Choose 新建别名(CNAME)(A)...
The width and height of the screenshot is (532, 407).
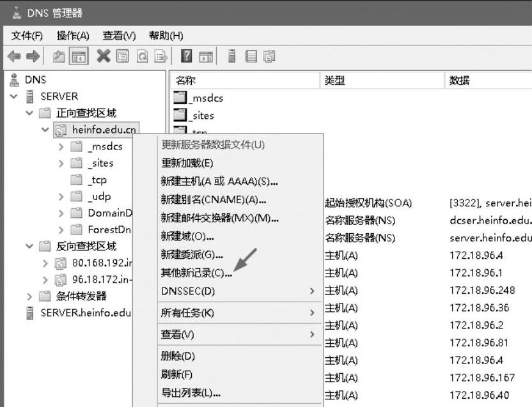(x=240, y=200)
